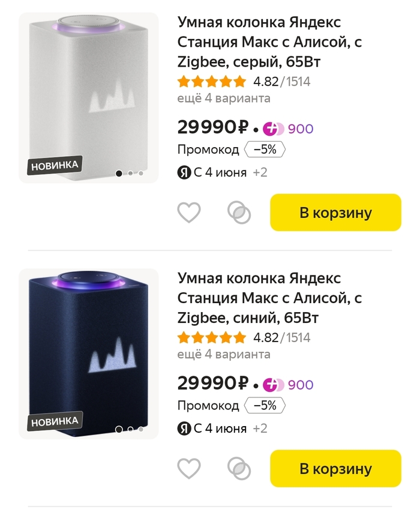The image size is (420, 509).
Task: Add gray Station Max to cart
Action: coord(335,212)
